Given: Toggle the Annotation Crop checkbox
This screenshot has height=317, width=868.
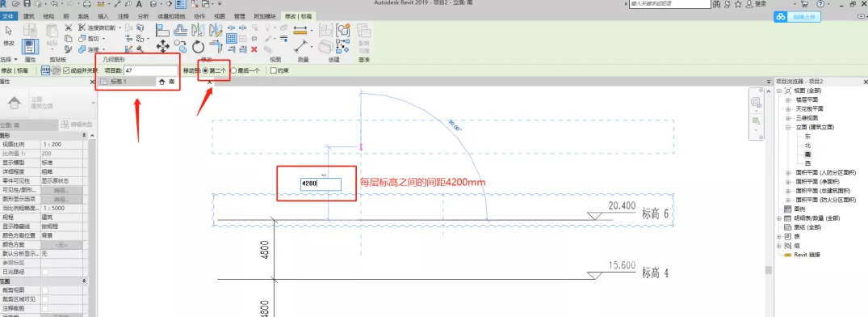Looking at the screenshot, I should click(x=45, y=309).
